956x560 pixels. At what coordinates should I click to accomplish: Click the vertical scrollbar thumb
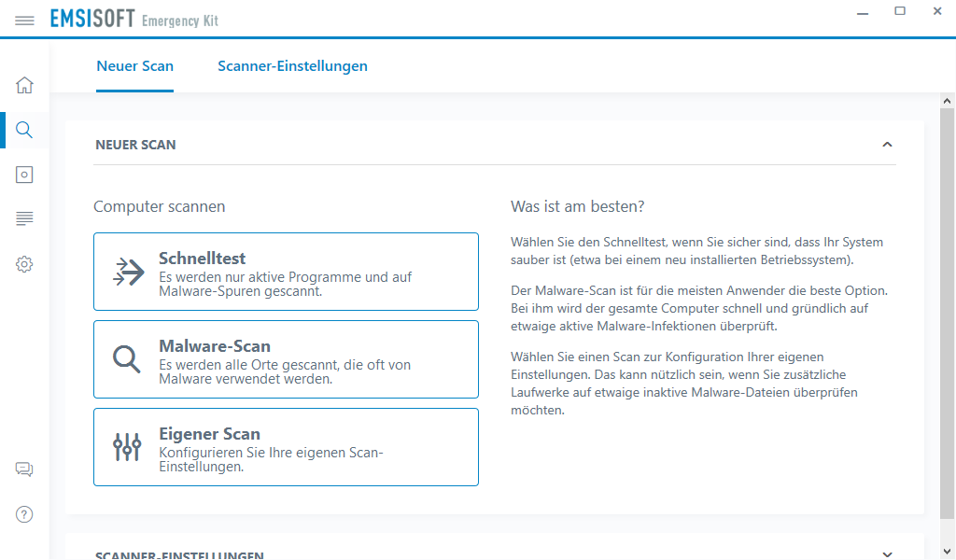pos(947,314)
